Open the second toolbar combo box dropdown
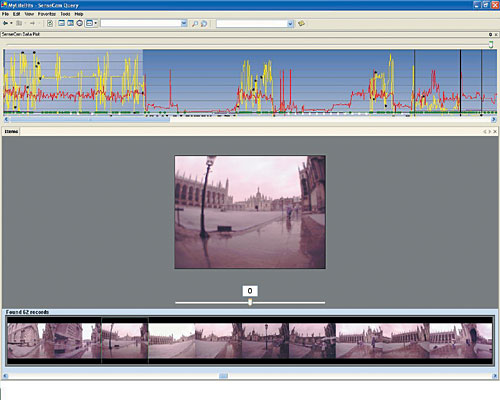 [290, 24]
